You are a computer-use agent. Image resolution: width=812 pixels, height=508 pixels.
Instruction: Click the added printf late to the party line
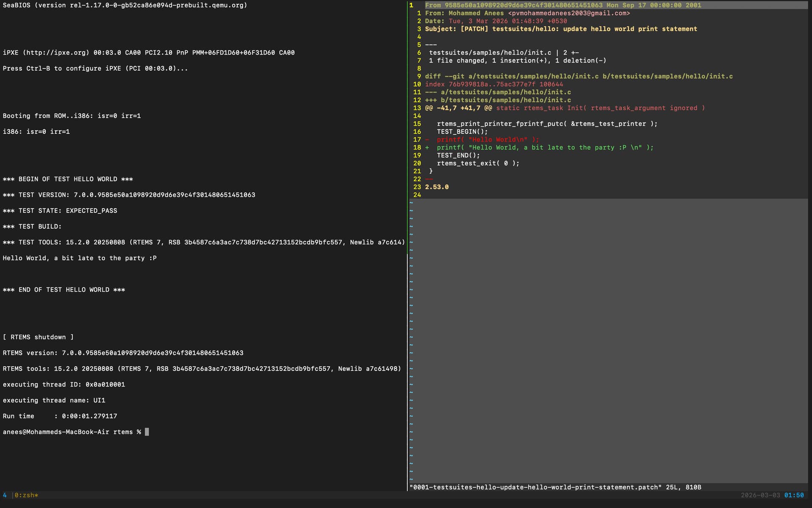coord(545,148)
